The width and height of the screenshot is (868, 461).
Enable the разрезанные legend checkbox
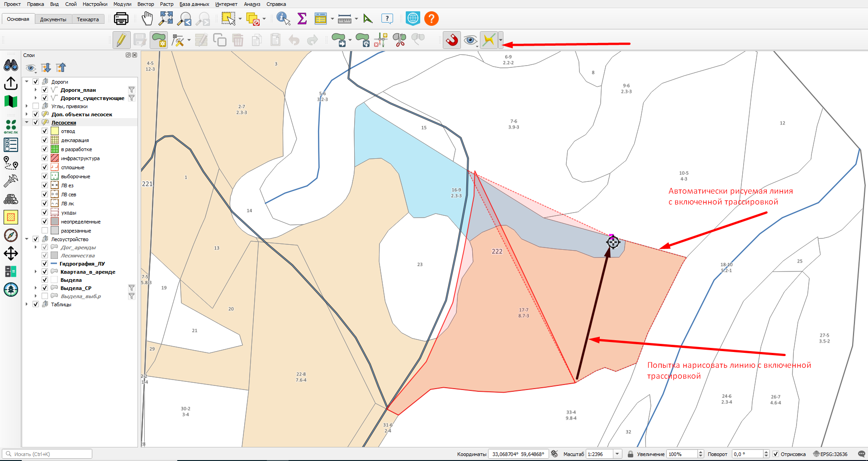45,230
